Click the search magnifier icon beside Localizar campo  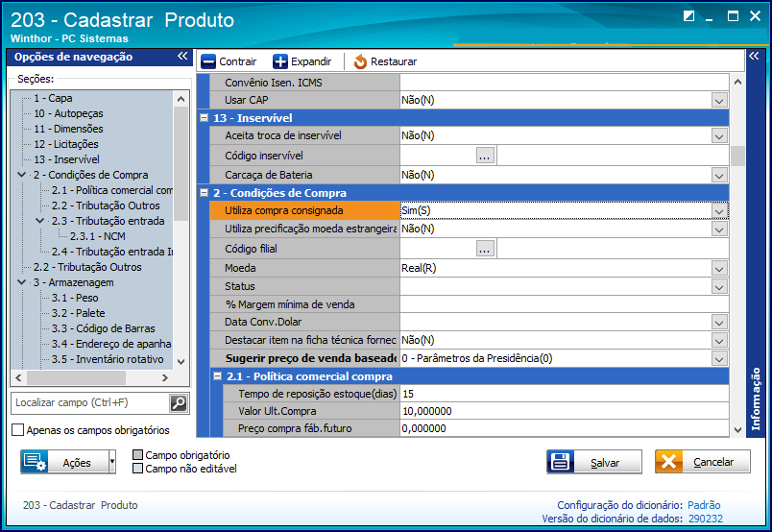179,403
